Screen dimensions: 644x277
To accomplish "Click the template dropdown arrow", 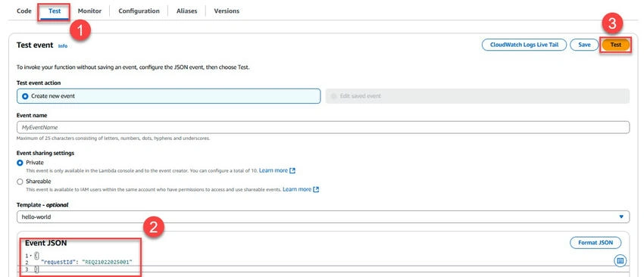I will [x=621, y=216].
